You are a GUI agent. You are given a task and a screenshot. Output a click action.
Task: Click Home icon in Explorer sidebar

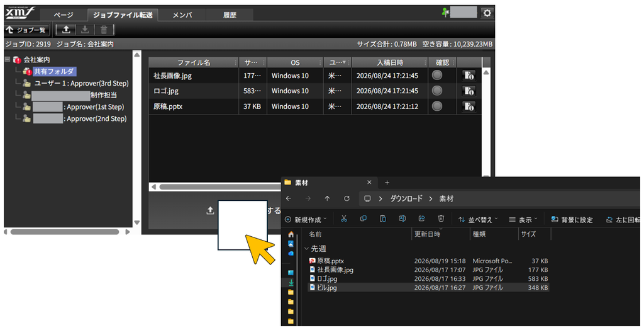pos(291,234)
